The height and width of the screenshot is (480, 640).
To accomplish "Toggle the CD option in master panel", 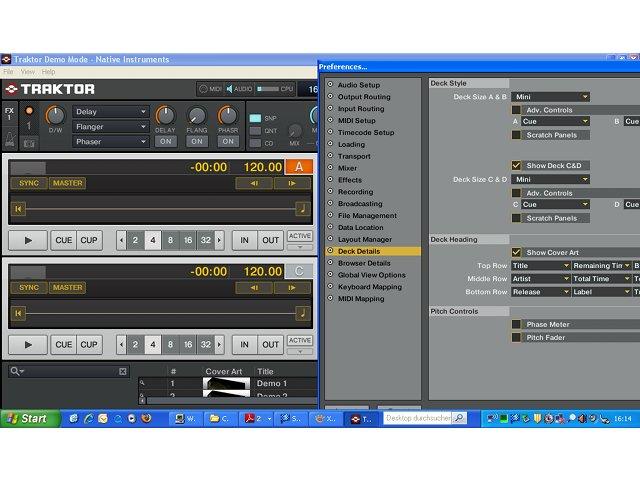I will 256,143.
